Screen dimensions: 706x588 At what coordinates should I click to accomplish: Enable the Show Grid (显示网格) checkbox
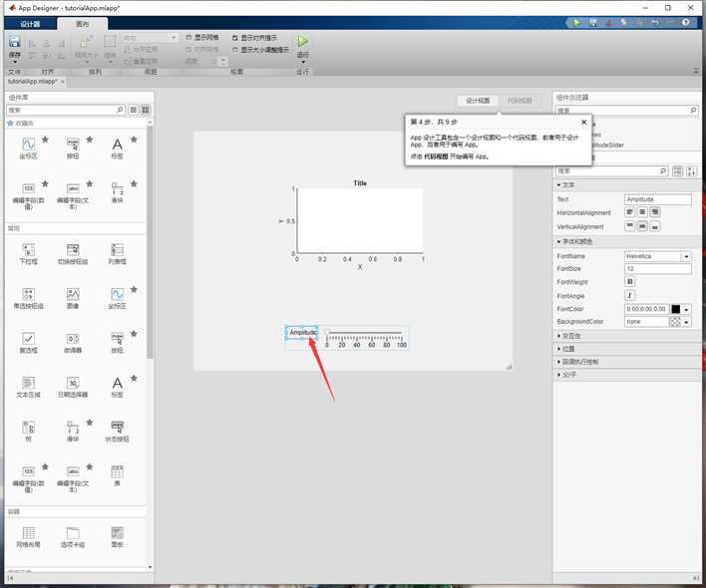pyautogui.click(x=188, y=37)
